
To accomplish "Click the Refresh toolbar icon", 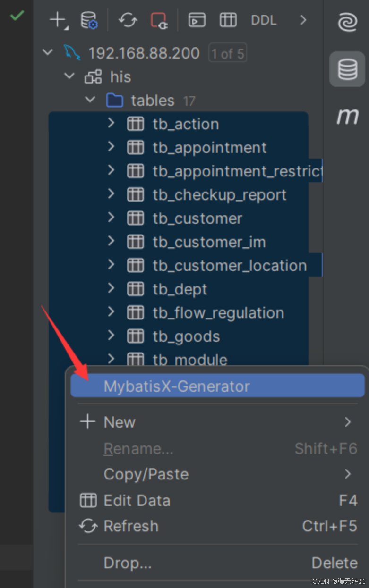I will (x=128, y=20).
